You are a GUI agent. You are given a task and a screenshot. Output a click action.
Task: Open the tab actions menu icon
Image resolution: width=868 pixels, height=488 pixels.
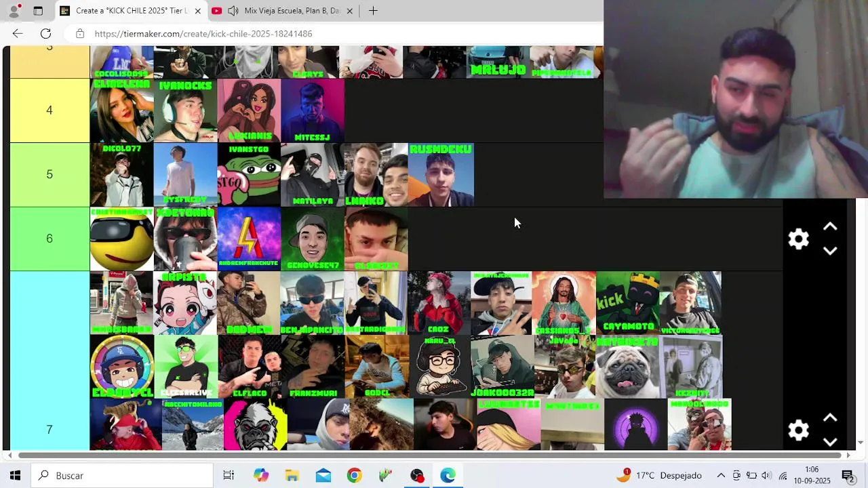pyautogui.click(x=38, y=11)
